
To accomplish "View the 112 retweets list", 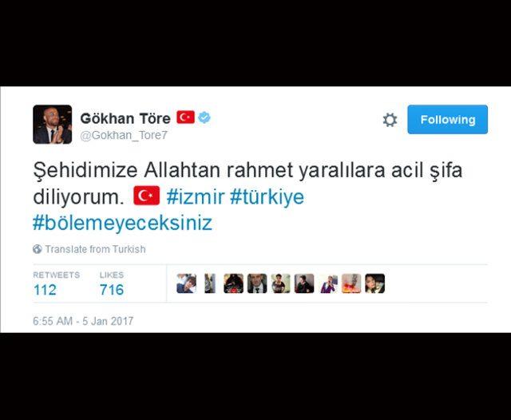I will [56, 283].
